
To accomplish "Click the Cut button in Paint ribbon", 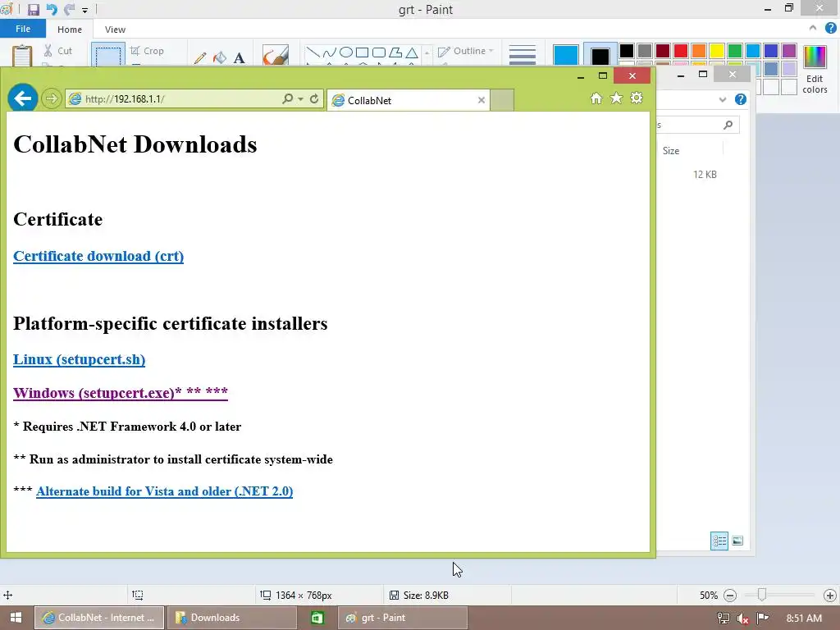I will coord(58,51).
